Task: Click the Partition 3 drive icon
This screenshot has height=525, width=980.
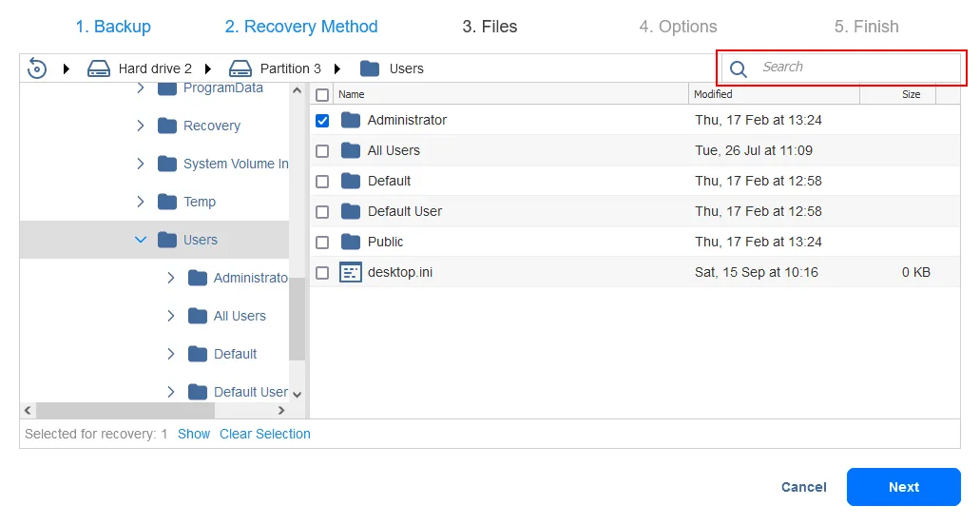Action: pyautogui.click(x=240, y=68)
